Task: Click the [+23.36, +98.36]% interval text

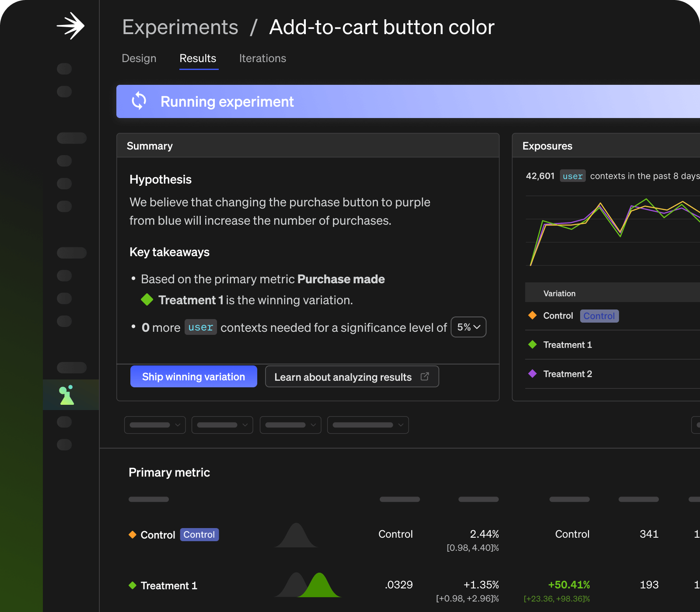Action: [557, 598]
